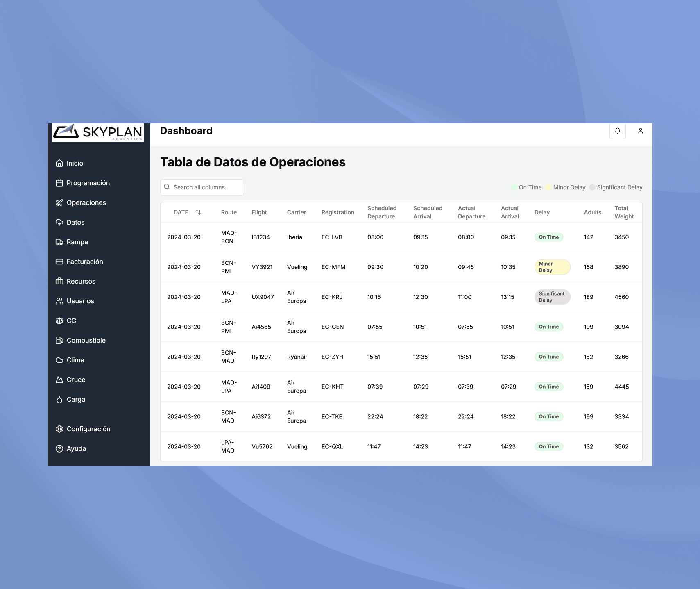This screenshot has height=589, width=700.
Task: Select Configuración sidebar entry
Action: [88, 429]
